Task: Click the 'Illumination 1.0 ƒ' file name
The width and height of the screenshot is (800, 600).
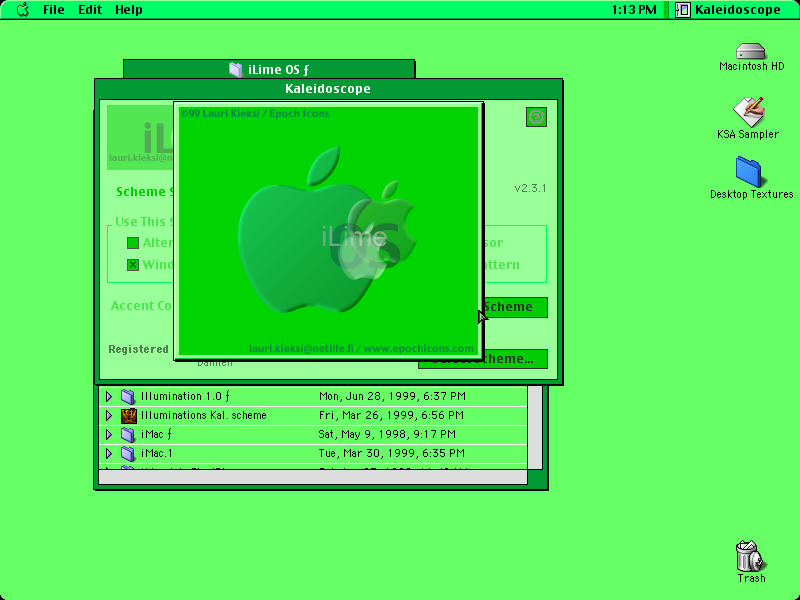Action: pyautogui.click(x=185, y=396)
